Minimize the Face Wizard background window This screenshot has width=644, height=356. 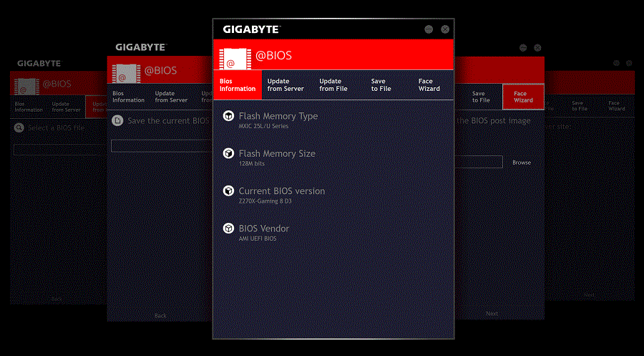[x=523, y=48]
